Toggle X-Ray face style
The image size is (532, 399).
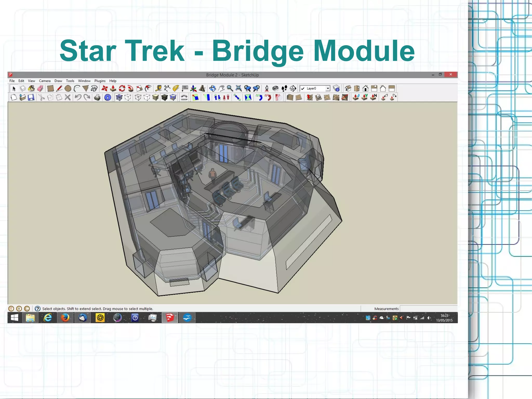[119, 97]
